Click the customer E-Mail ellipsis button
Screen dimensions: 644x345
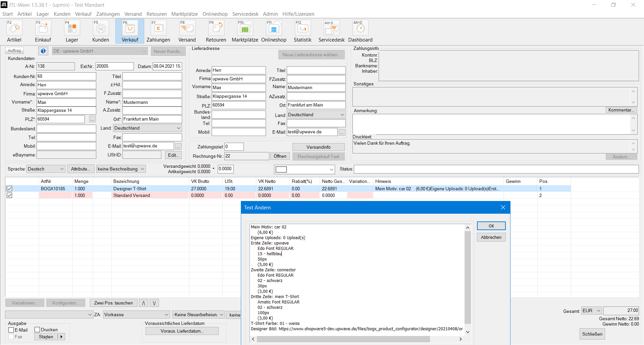(178, 146)
